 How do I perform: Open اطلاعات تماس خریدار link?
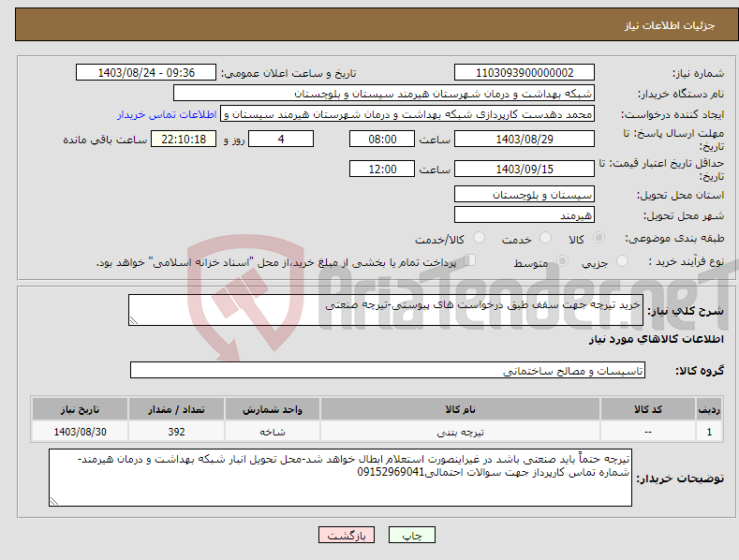click(167, 114)
